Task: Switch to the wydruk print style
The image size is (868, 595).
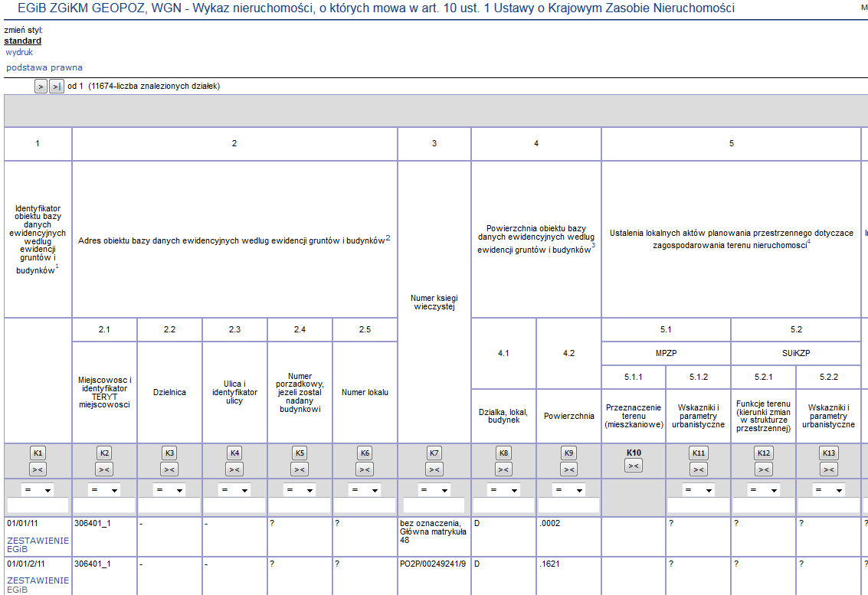Action: [19, 53]
